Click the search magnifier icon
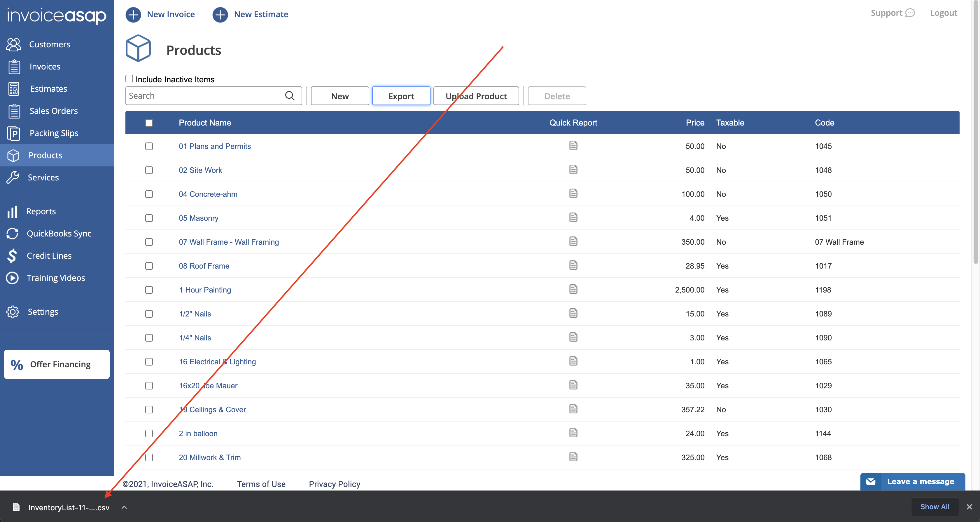This screenshot has width=980, height=522. 290,96
